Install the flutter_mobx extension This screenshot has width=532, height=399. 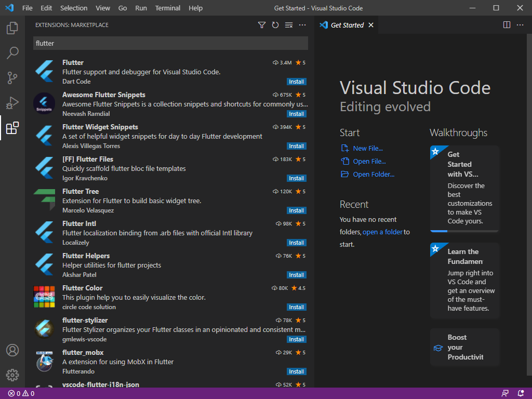[296, 371]
